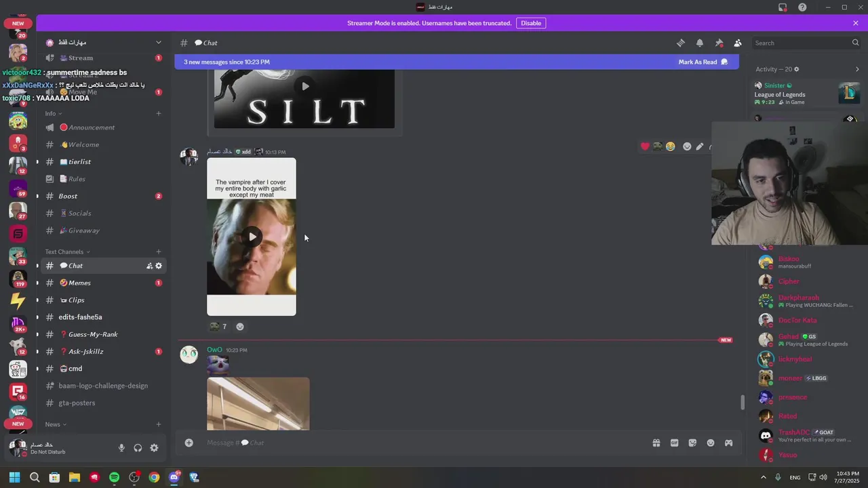868x488 pixels.
Task: Open the edits-fashe5a channel
Action: [x=103, y=317]
